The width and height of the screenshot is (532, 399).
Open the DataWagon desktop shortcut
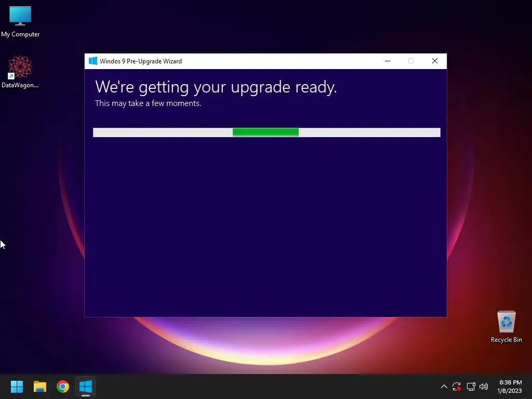pos(20,72)
